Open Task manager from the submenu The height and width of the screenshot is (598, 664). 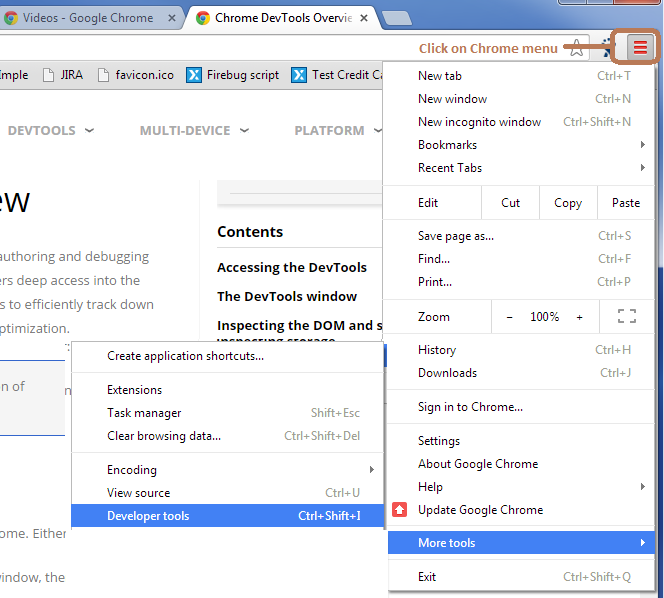[x=228, y=413]
